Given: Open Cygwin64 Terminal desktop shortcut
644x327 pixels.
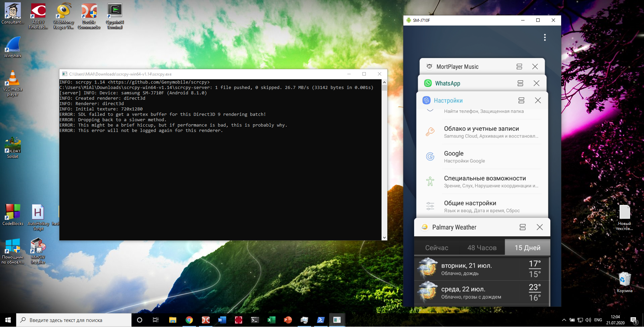Looking at the screenshot, I should tap(115, 16).
